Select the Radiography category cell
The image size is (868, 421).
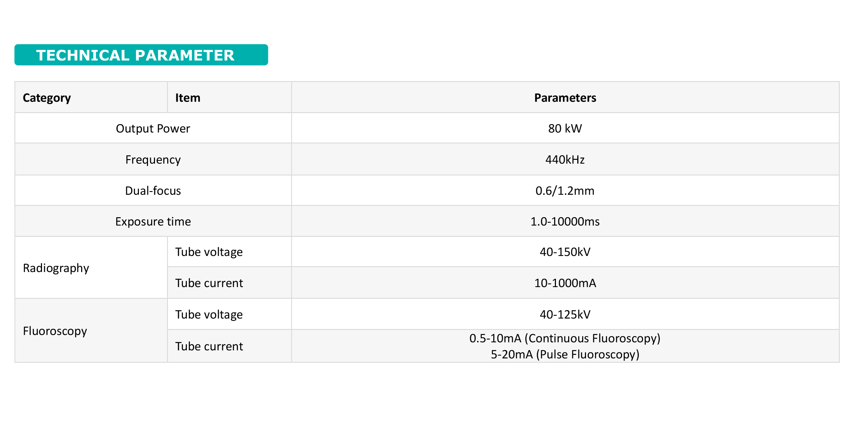tap(91, 268)
